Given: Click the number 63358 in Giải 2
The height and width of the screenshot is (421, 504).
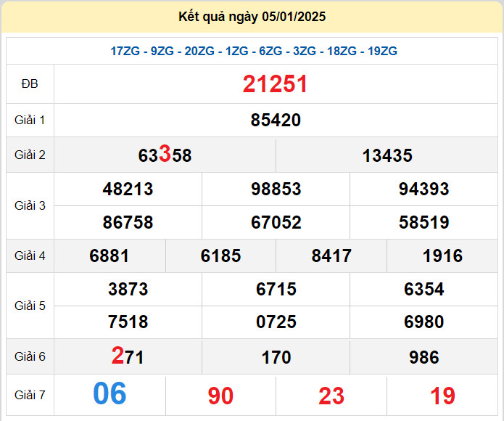Looking at the screenshot, I should pyautogui.click(x=165, y=155).
